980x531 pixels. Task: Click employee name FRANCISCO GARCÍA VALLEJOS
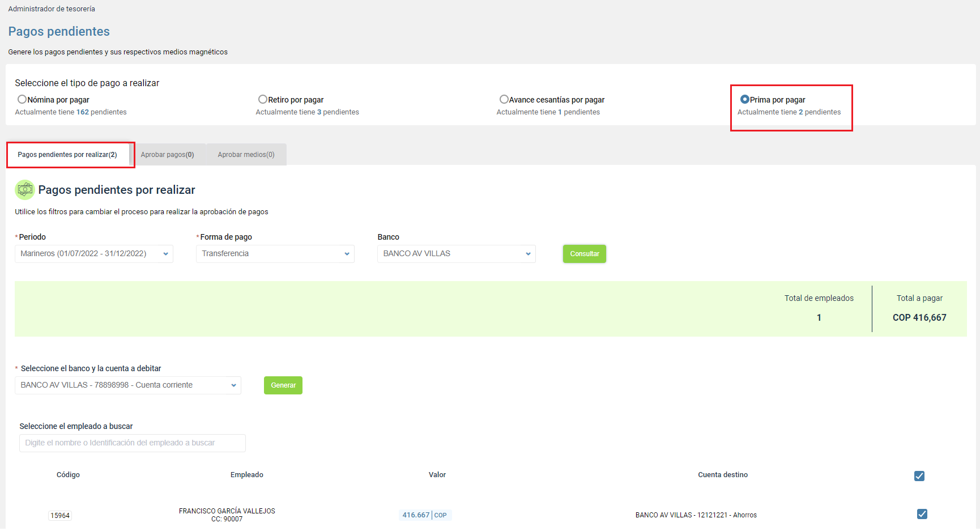pyautogui.click(x=227, y=511)
